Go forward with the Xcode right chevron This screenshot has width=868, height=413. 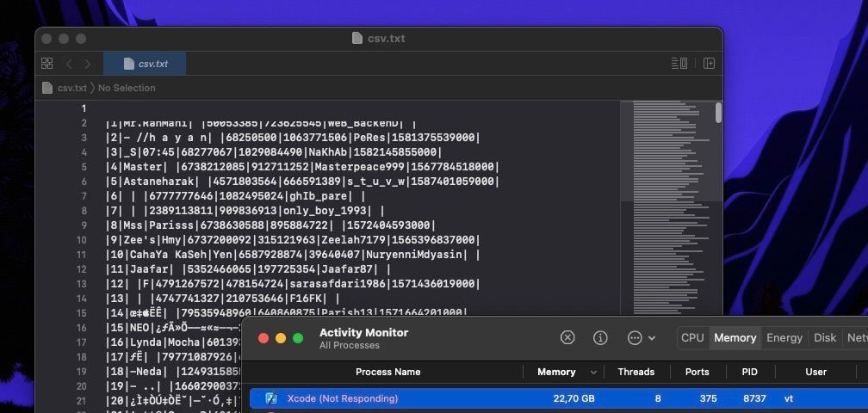pyautogui.click(x=88, y=65)
